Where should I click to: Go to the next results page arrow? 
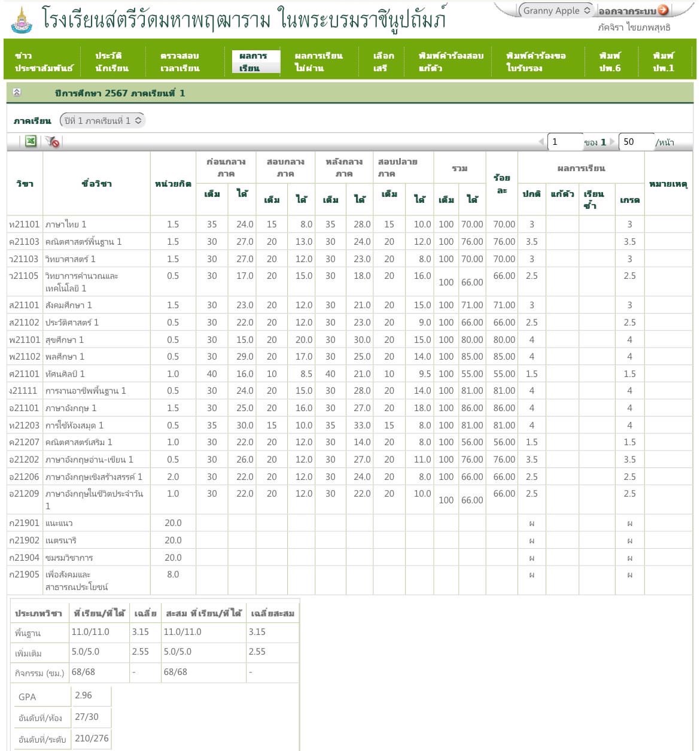[x=612, y=142]
